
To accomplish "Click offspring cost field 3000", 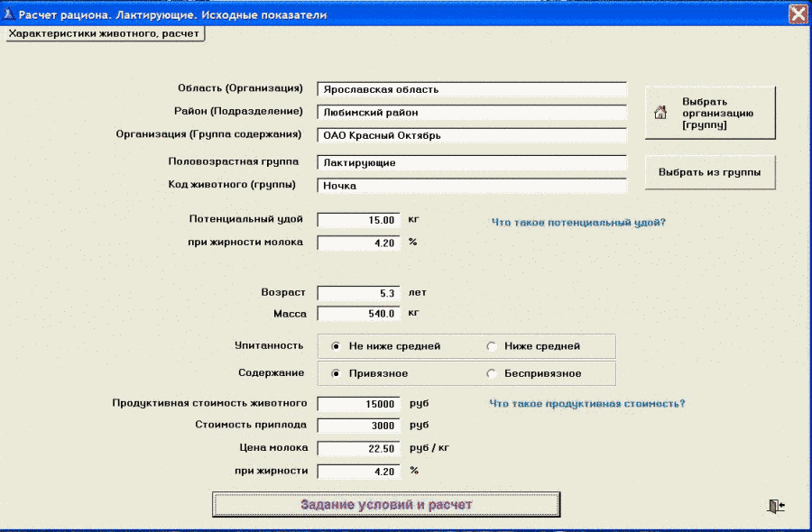I will [358, 426].
